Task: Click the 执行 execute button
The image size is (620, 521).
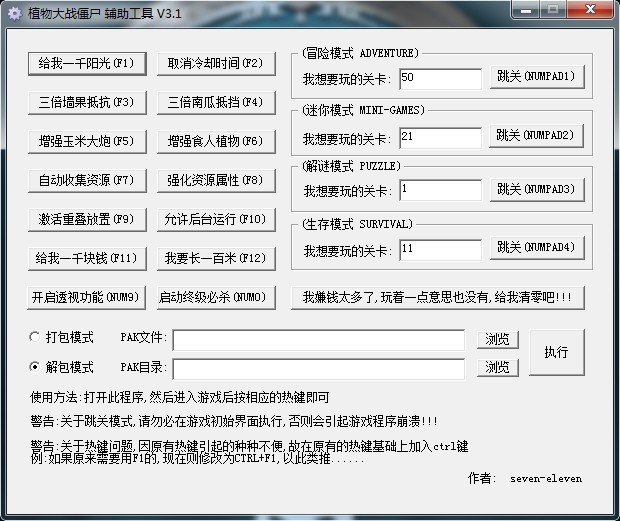Action: click(557, 352)
